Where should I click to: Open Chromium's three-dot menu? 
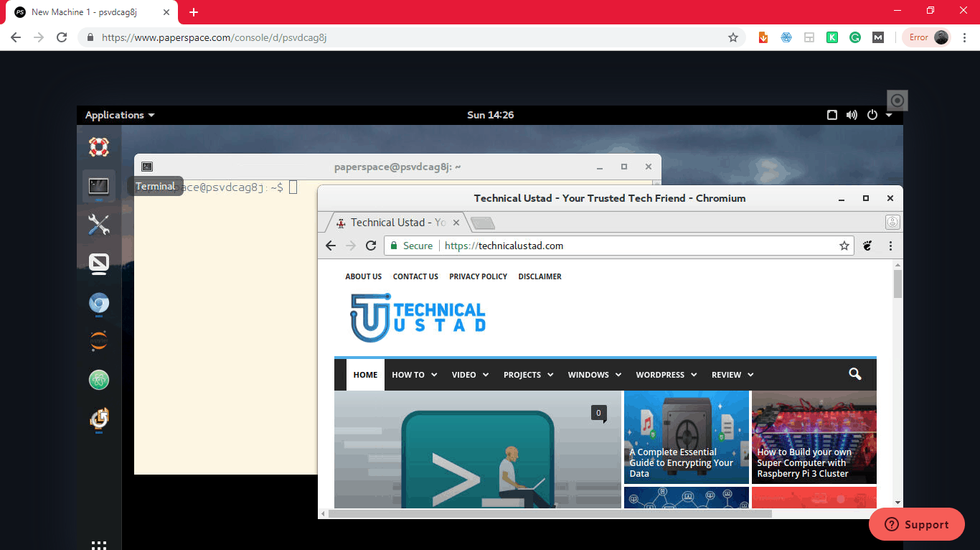click(x=890, y=246)
